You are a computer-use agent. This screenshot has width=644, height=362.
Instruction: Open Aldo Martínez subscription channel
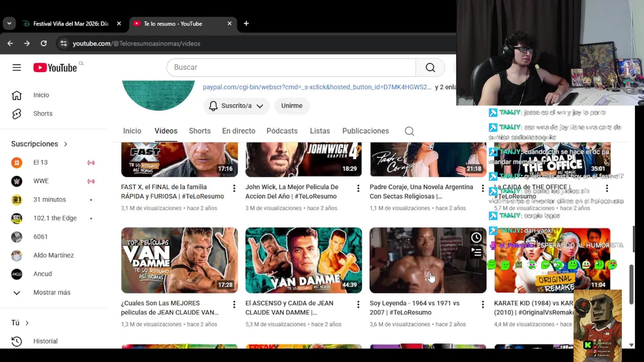pyautogui.click(x=53, y=255)
